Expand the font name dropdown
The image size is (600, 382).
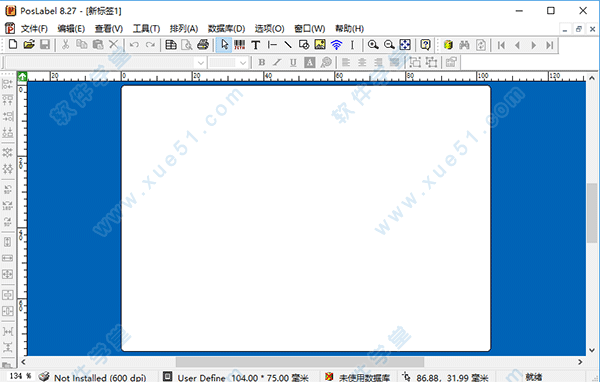tap(201, 62)
